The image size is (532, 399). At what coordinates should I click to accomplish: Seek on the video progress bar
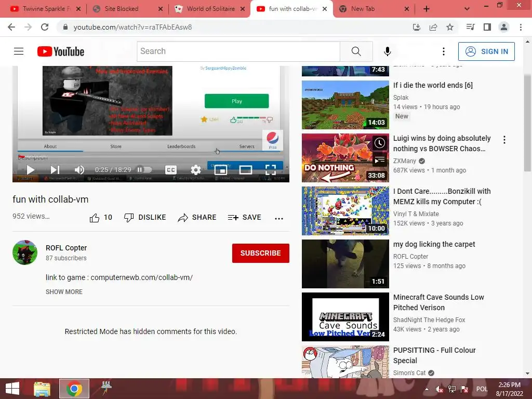pyautogui.click(x=151, y=157)
